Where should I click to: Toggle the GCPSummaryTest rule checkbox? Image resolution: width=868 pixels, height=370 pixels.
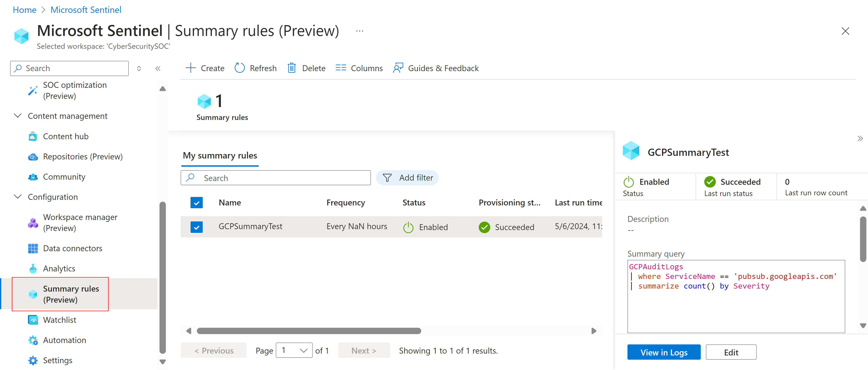197,226
